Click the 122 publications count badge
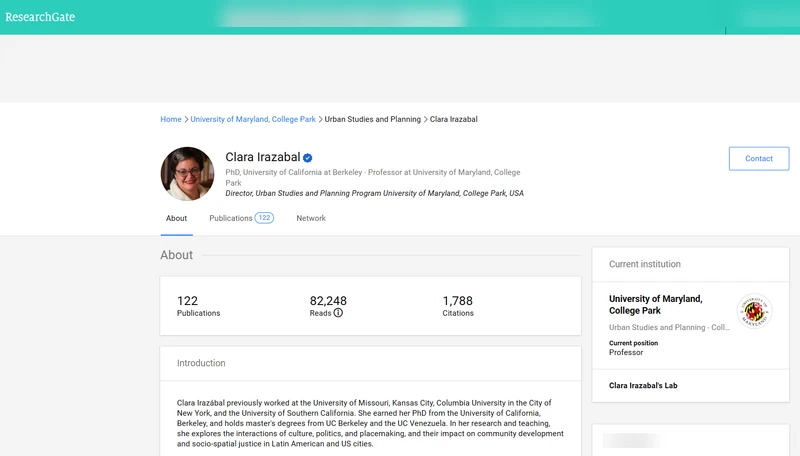 (x=264, y=218)
